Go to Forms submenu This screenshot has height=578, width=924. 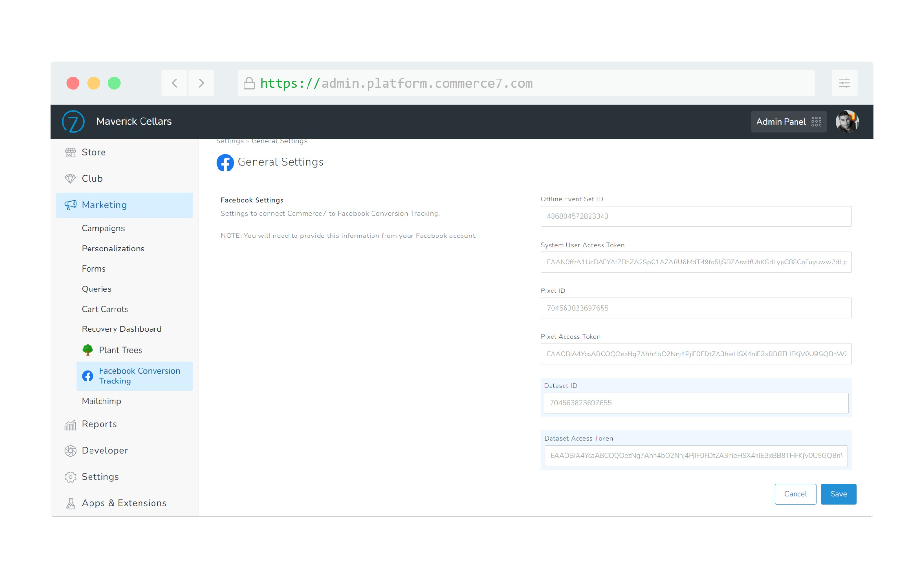(x=93, y=269)
